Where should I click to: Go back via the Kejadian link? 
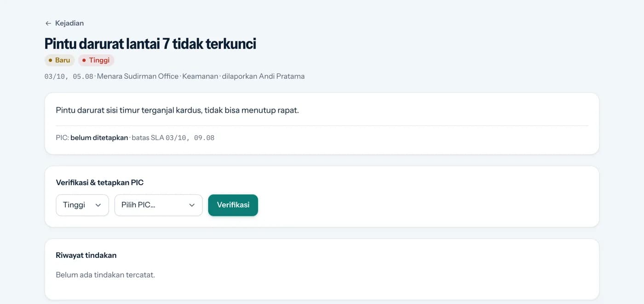[x=64, y=23]
